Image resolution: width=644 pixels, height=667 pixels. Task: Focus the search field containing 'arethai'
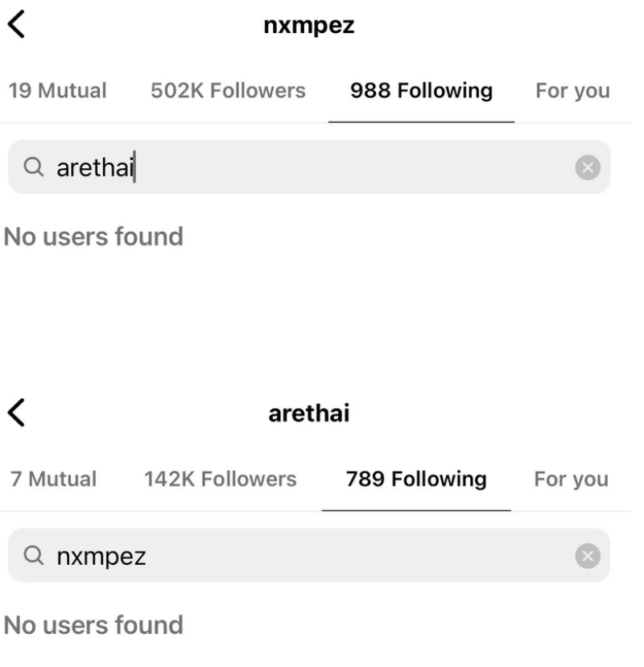click(x=322, y=167)
